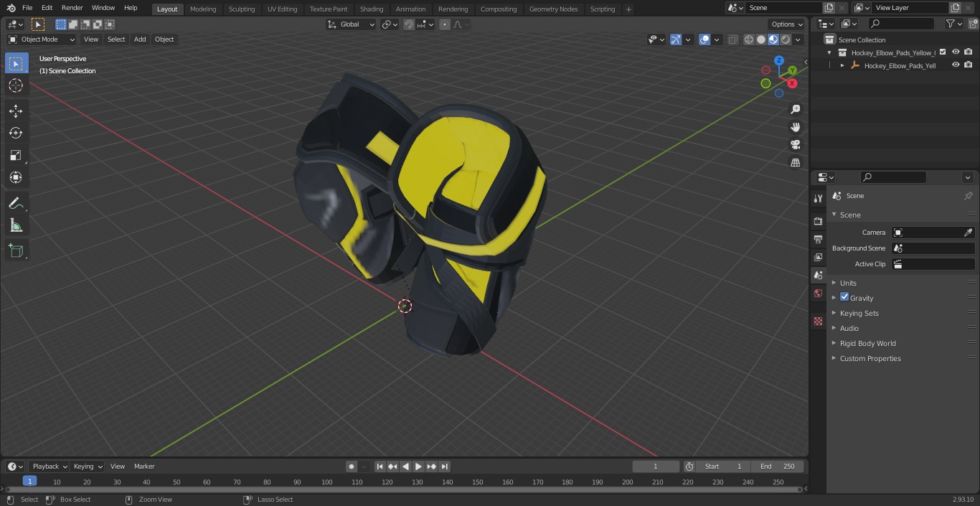The image size is (980, 506).
Task: Open the Output properties tab
Action: (818, 239)
